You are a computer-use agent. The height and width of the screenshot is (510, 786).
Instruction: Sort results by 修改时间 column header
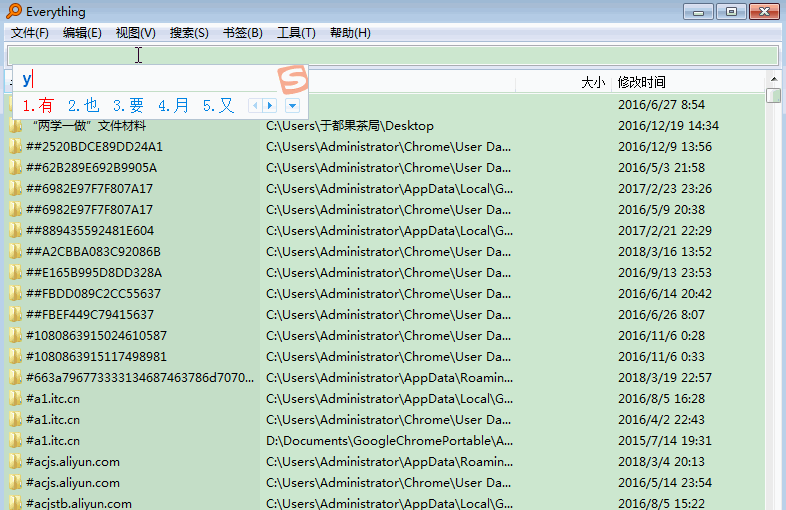click(x=642, y=82)
